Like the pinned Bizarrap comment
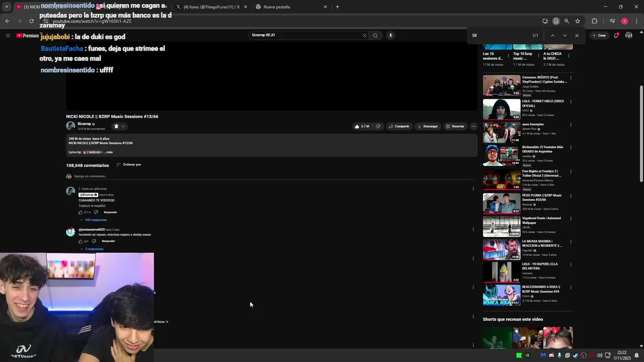The image size is (644, 362). click(80, 212)
